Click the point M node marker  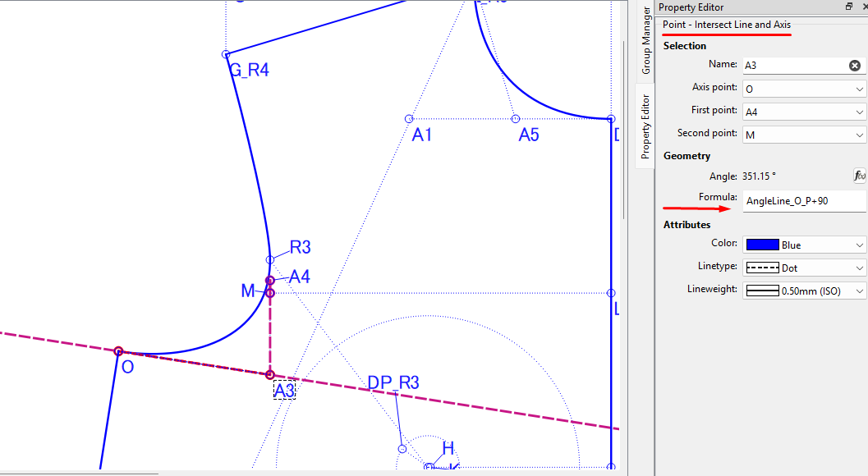[x=270, y=292]
